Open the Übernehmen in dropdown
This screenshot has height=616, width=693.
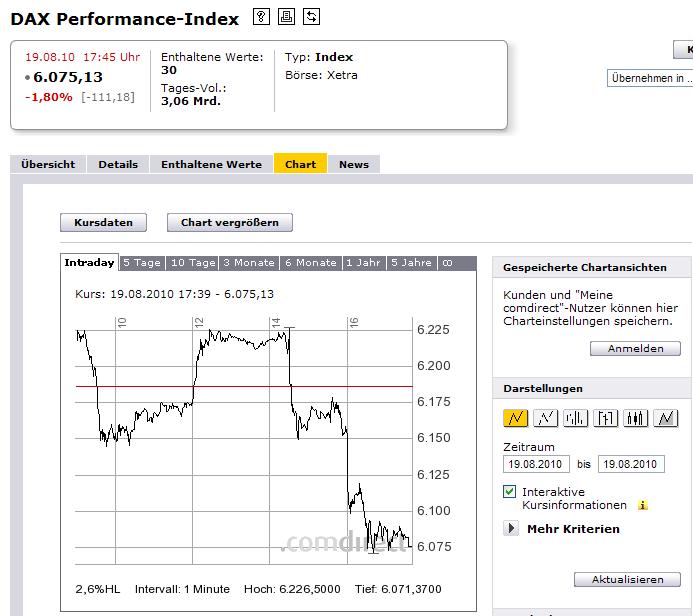click(x=650, y=78)
